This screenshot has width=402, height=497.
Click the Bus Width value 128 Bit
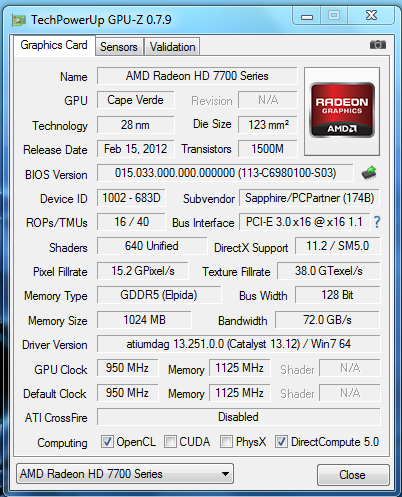click(337, 295)
